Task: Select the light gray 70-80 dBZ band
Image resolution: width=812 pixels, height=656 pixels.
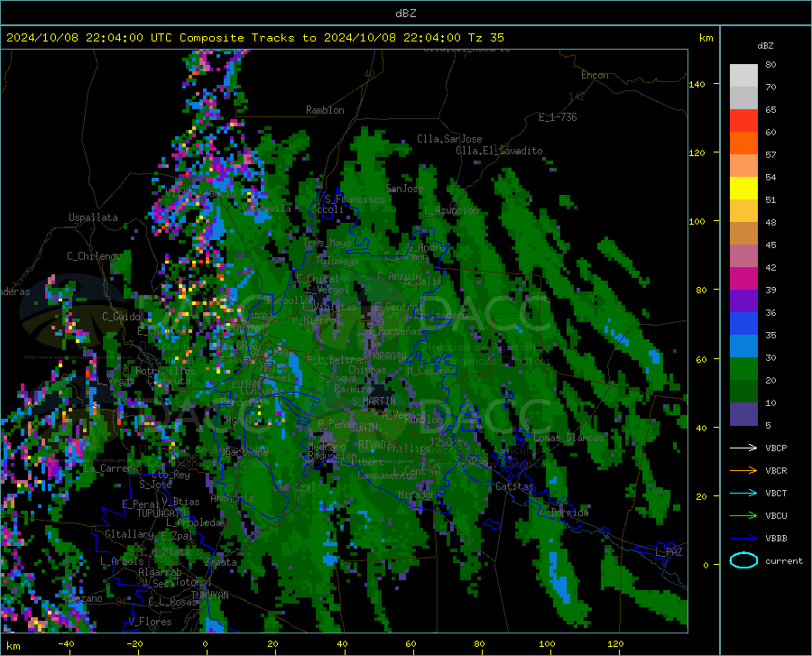Action: tap(743, 76)
